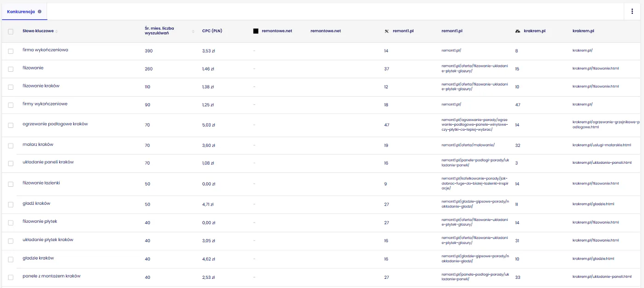Click the 4,71 zł CPC value
Screen dimensions: 644x288
(208, 205)
